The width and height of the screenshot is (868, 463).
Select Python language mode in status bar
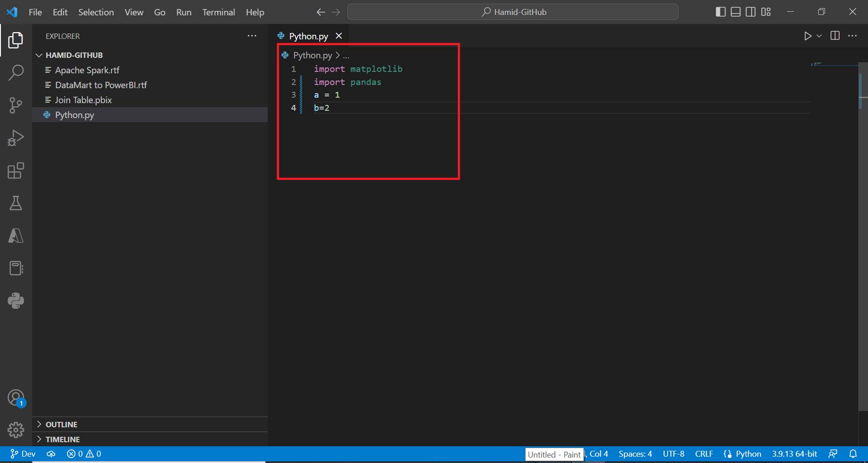(748, 454)
